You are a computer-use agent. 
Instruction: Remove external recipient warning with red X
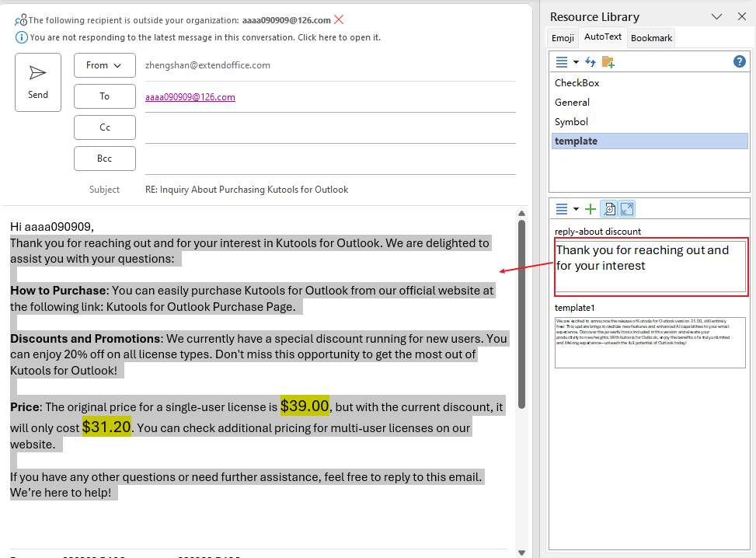click(x=339, y=19)
